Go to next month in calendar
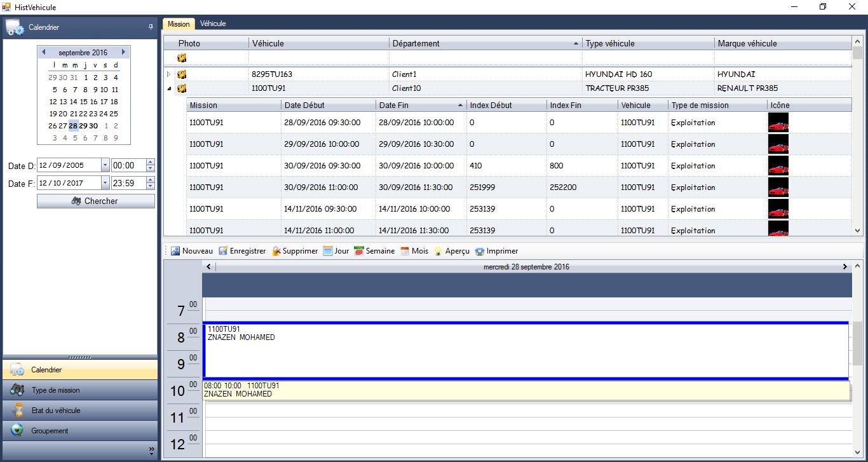 (x=123, y=52)
